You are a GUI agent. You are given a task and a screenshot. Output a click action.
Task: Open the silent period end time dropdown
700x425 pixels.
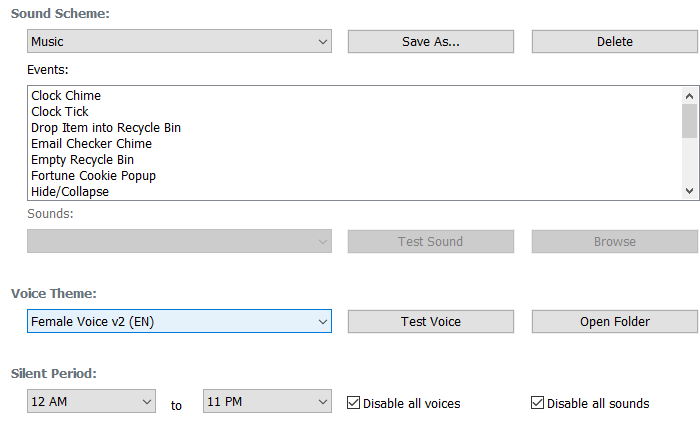coord(267,401)
